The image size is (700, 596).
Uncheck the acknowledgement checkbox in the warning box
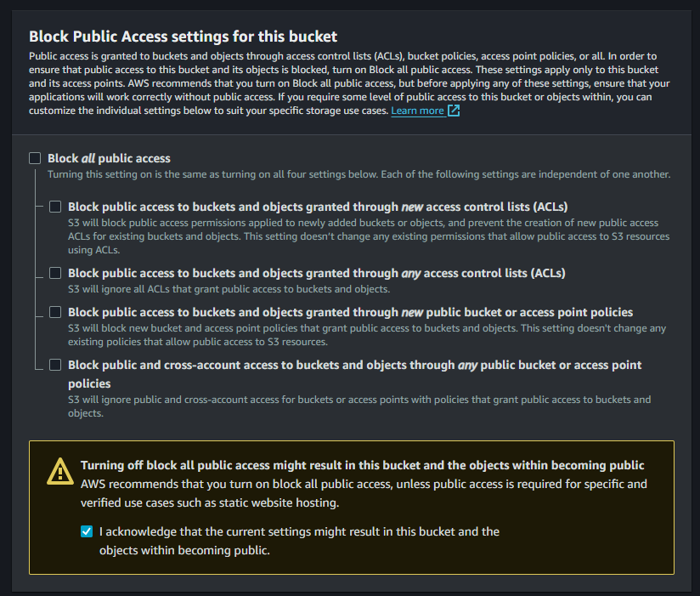87,531
